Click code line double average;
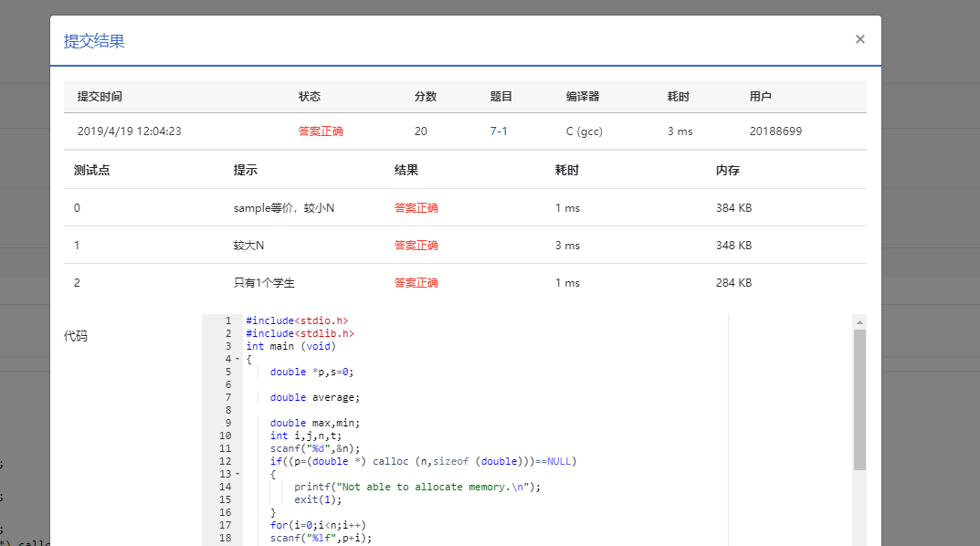The height and width of the screenshot is (546, 980). [x=315, y=397]
